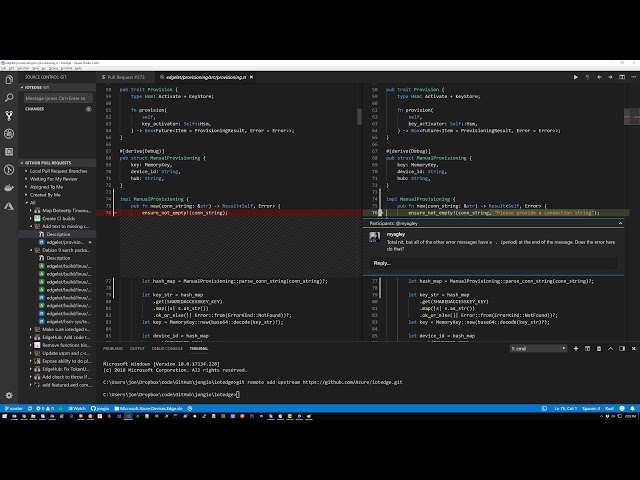
Task: Click the master branch in status bar
Action: coord(13,408)
